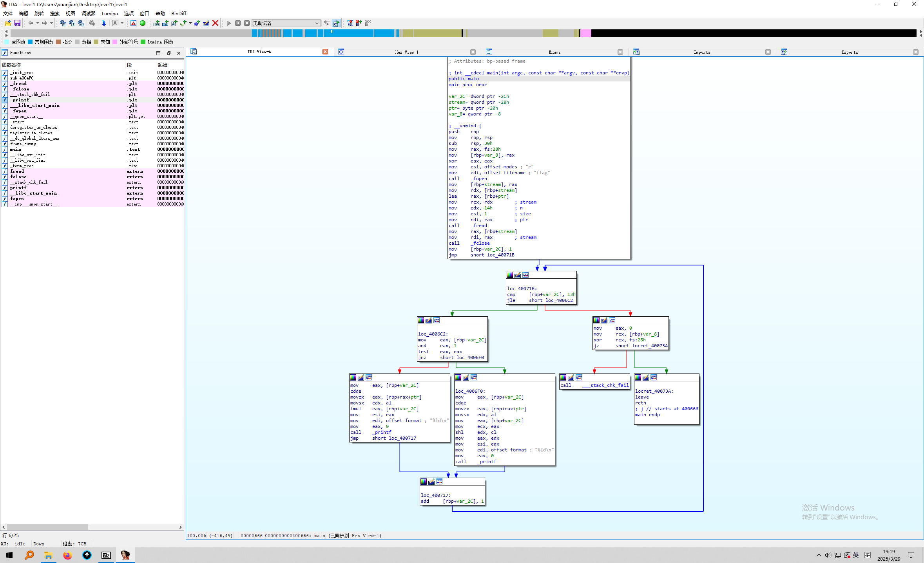This screenshot has height=563, width=924.
Task: Click the green circle toolbar icon
Action: 143,23
